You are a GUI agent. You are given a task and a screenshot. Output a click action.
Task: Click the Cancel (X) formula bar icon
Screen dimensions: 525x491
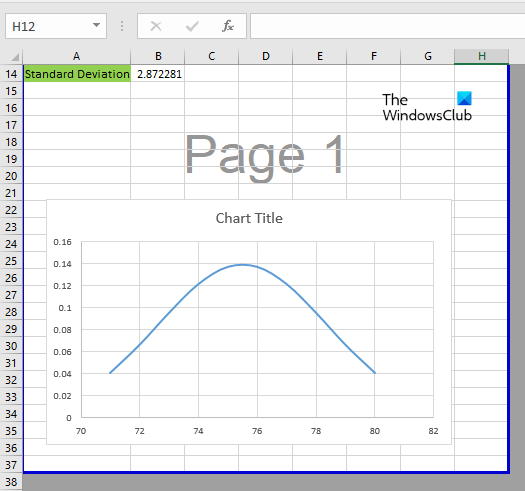click(x=156, y=26)
